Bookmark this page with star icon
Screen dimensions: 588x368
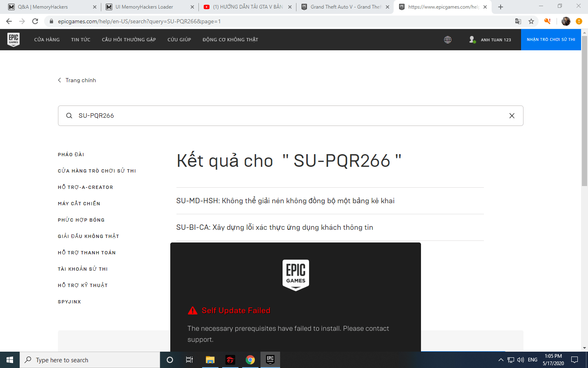click(531, 21)
